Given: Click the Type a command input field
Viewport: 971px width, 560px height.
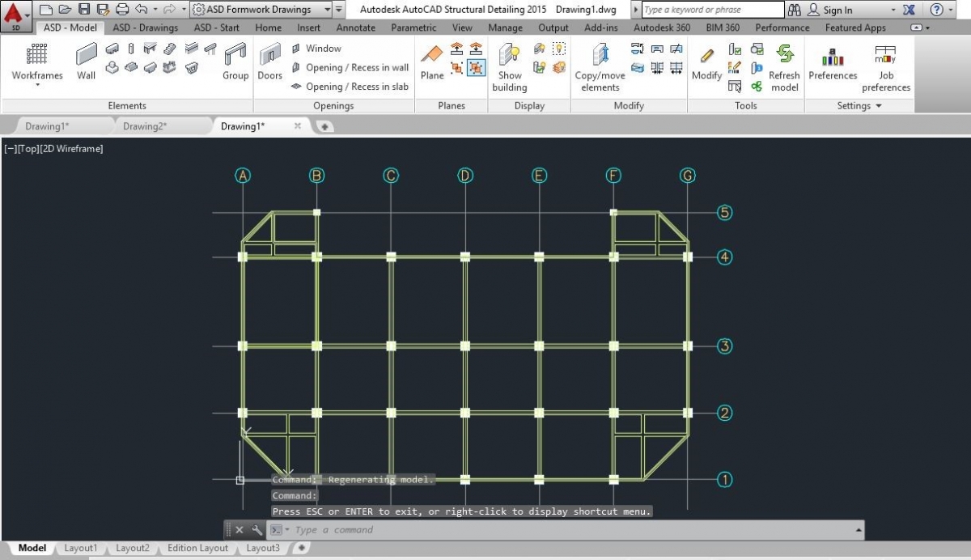Looking at the screenshot, I should (x=566, y=530).
